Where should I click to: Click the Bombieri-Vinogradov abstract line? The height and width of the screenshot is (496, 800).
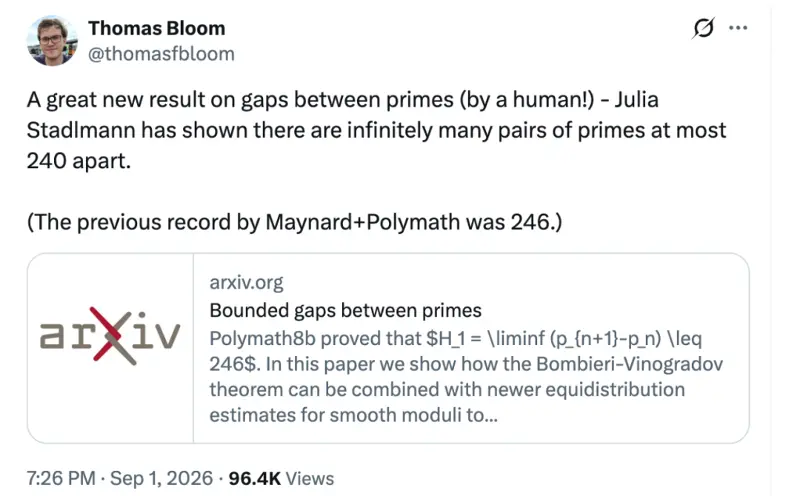coord(466,364)
